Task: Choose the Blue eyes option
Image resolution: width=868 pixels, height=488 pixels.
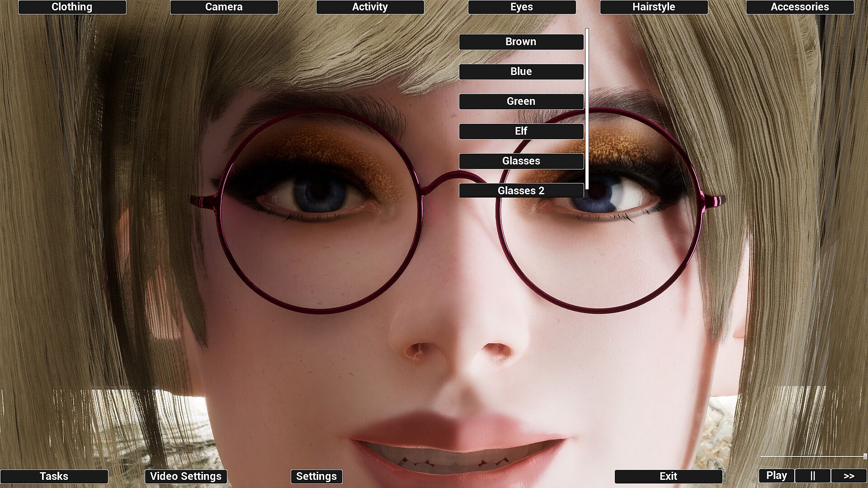Action: (x=521, y=72)
